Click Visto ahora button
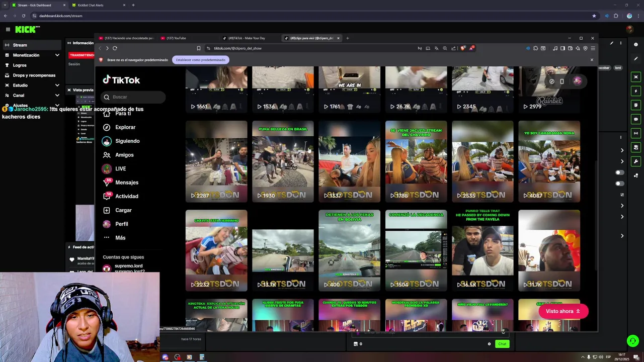The height and width of the screenshot is (362, 644). click(563, 311)
